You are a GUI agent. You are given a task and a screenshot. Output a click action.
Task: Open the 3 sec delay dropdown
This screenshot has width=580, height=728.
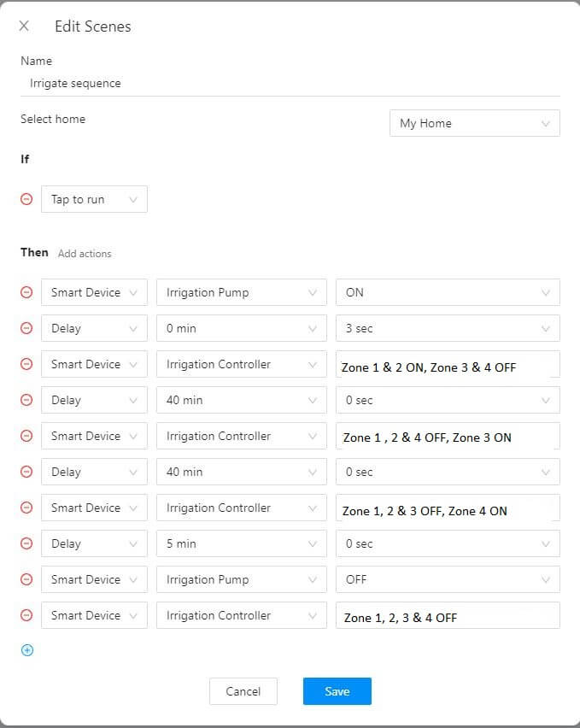[x=448, y=328]
